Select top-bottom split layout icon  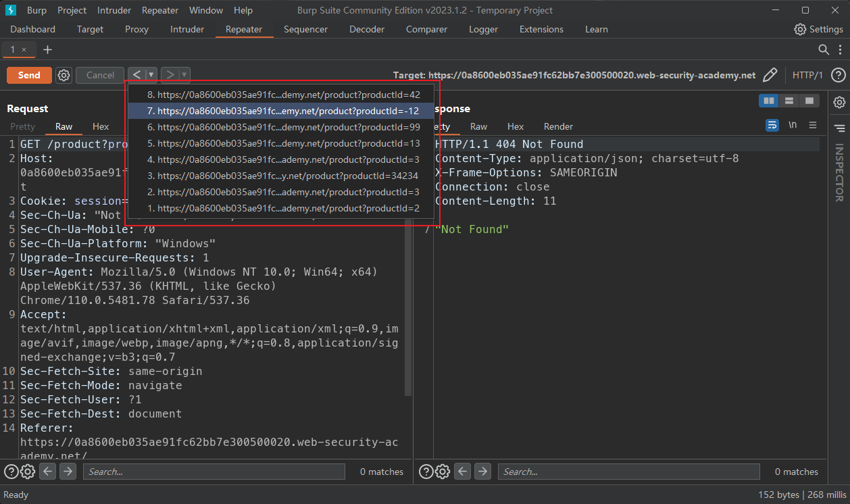click(x=789, y=101)
